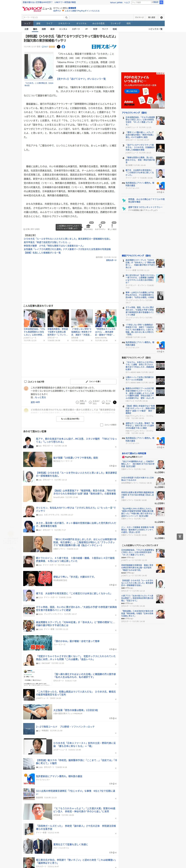This screenshot has height=868, width=186.
Task: Open the エンタメ category tab
Action: click(63, 29)
